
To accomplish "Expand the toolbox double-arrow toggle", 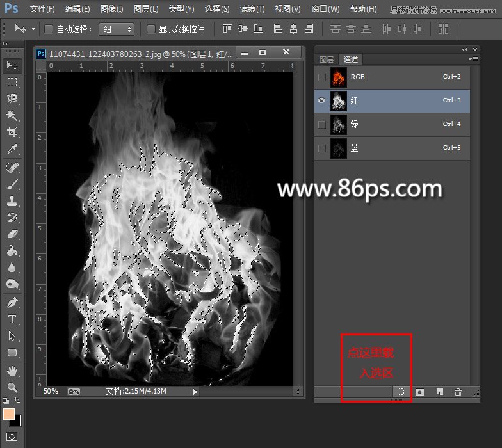I will (5, 44).
